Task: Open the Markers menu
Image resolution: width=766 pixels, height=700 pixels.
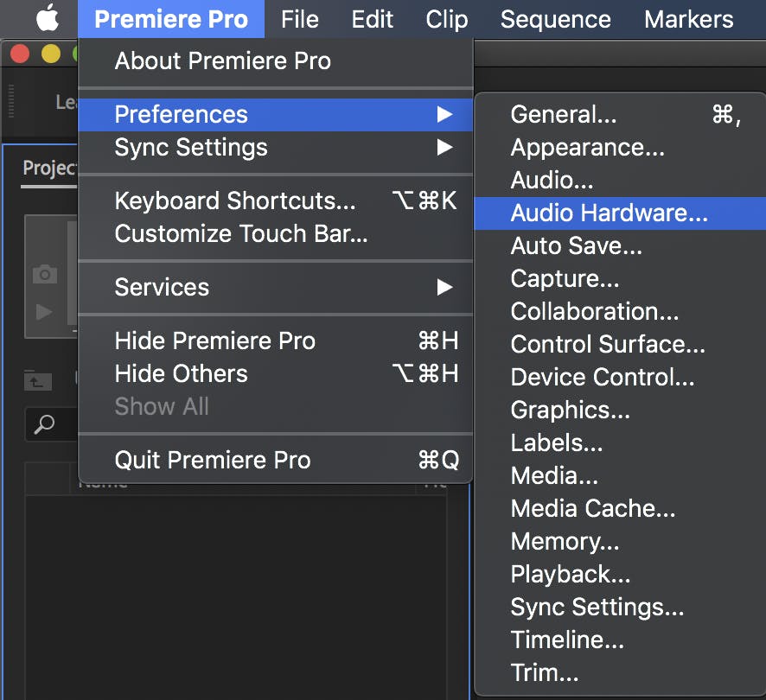Action: coord(688,19)
